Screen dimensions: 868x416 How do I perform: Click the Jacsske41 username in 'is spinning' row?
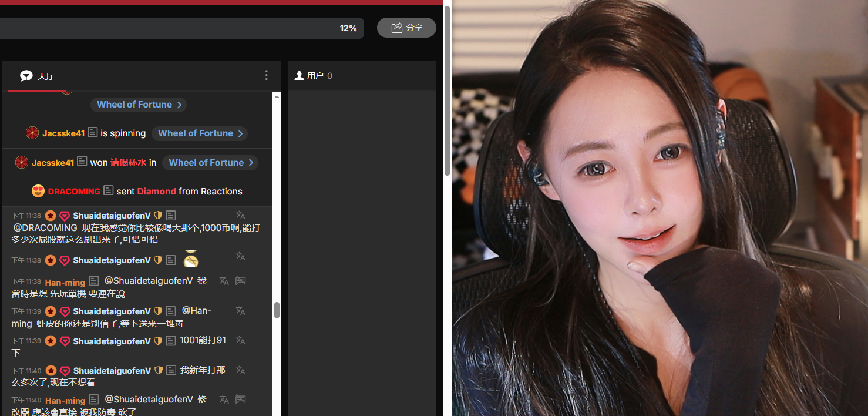coord(63,133)
